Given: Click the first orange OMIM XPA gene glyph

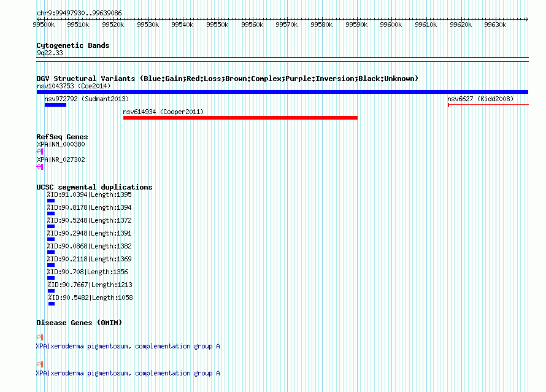Looking at the screenshot, I should [40, 337].
